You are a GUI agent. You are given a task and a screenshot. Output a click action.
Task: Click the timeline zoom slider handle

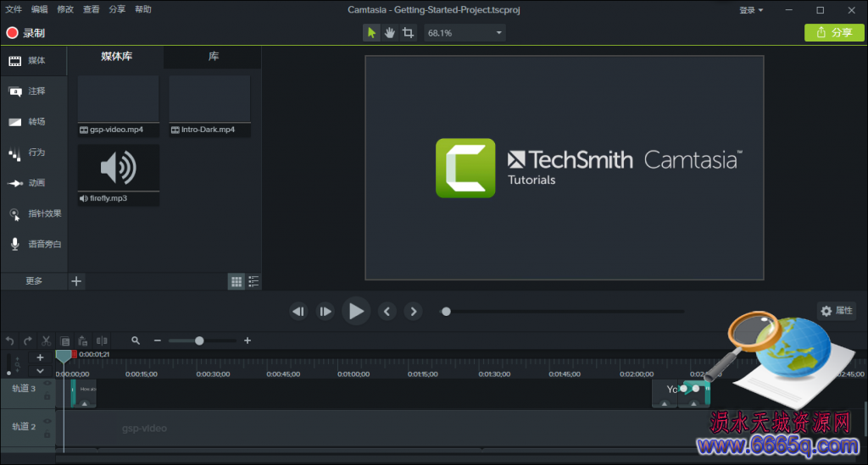(x=199, y=340)
